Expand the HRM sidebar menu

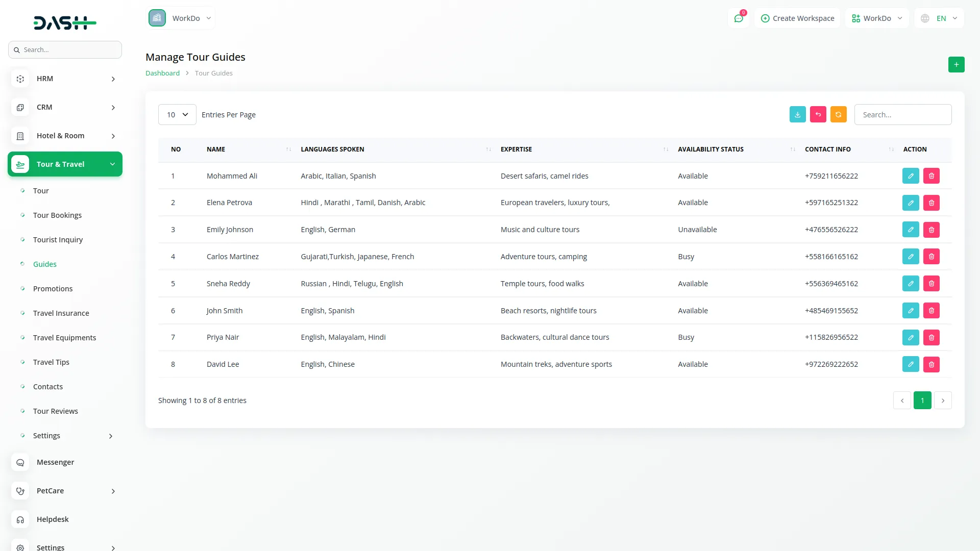coord(65,79)
